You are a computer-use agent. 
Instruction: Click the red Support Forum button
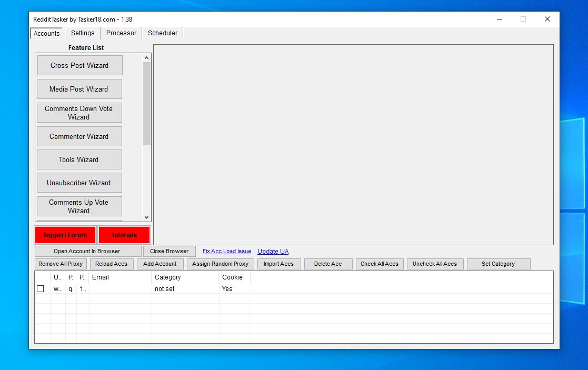[x=65, y=235]
